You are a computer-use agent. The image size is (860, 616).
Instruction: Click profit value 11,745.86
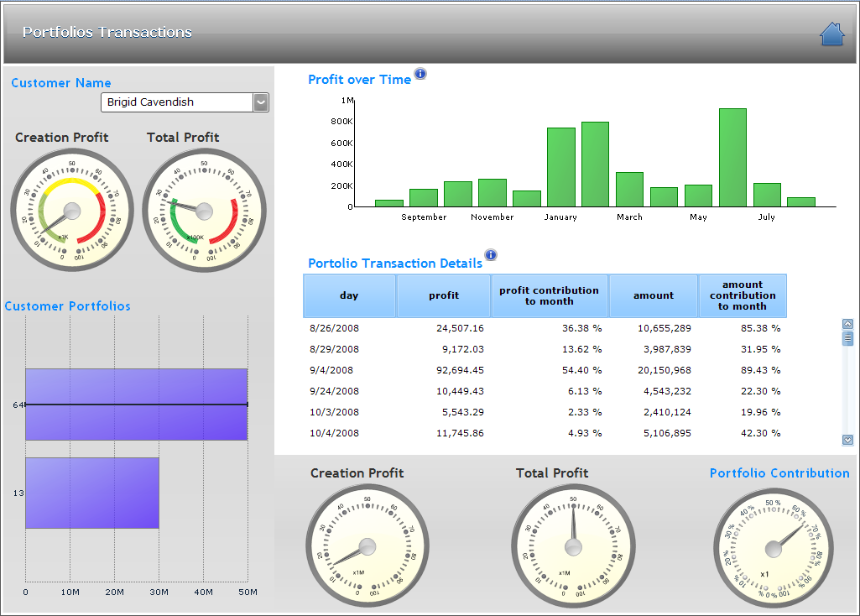(x=460, y=433)
